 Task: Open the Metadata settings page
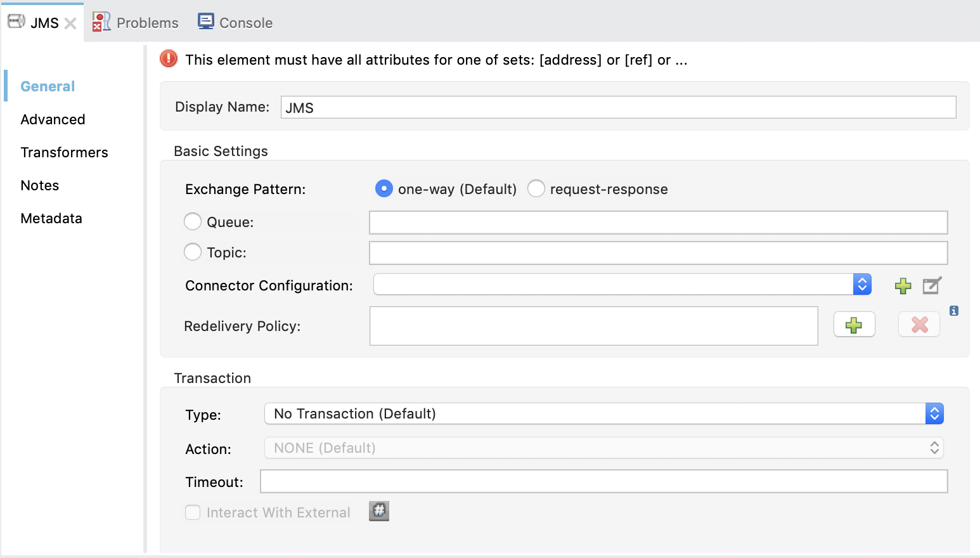pos(51,218)
